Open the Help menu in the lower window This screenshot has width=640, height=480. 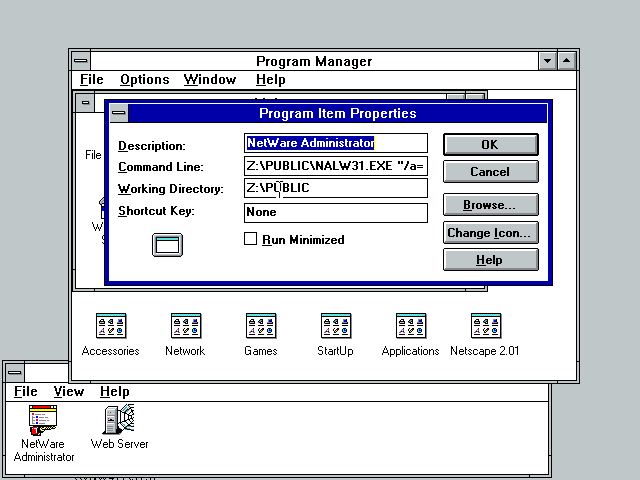pyautogui.click(x=115, y=391)
